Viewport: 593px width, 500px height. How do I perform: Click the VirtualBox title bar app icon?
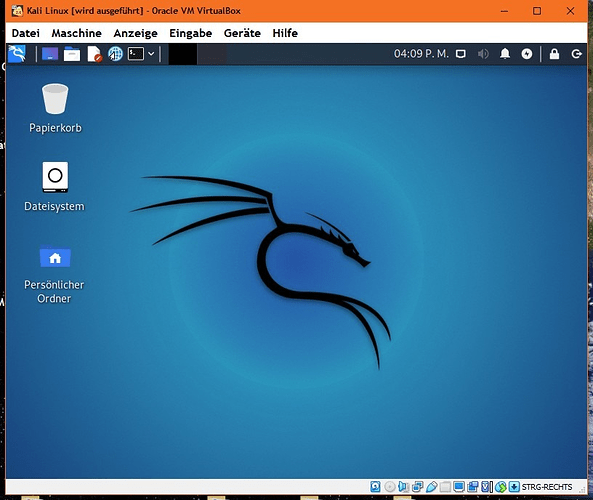[17, 11]
